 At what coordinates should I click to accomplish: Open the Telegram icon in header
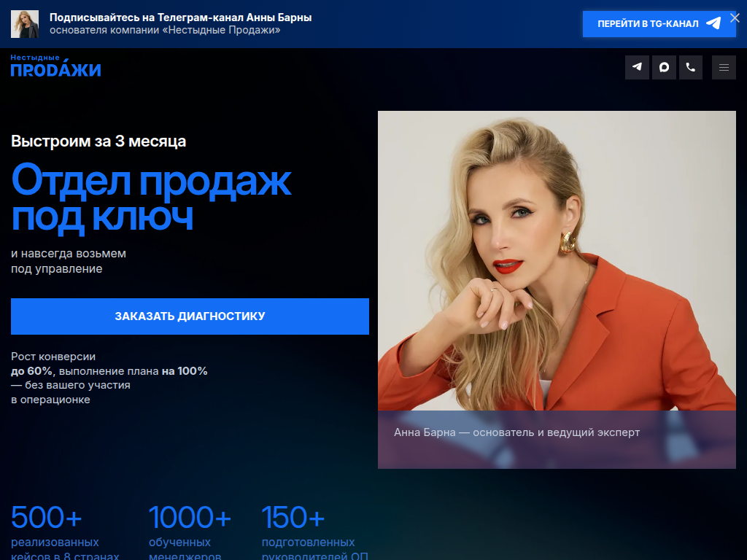pyautogui.click(x=637, y=67)
